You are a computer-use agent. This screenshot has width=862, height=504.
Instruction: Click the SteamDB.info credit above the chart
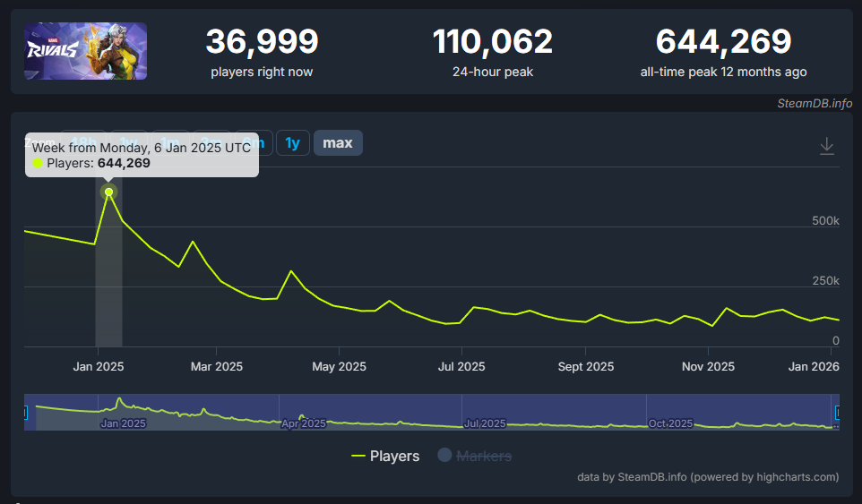tap(815, 103)
